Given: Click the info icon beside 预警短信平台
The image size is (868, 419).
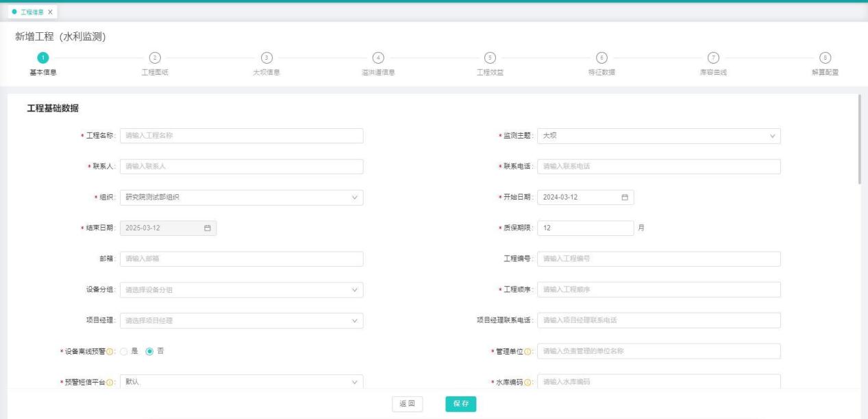Looking at the screenshot, I should coord(110,383).
